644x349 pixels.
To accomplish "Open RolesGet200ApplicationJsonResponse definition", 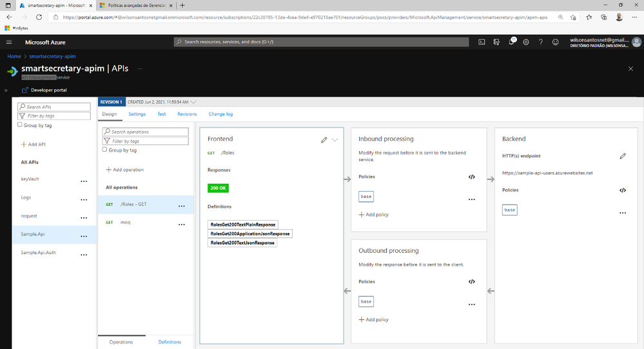I will pos(249,234).
